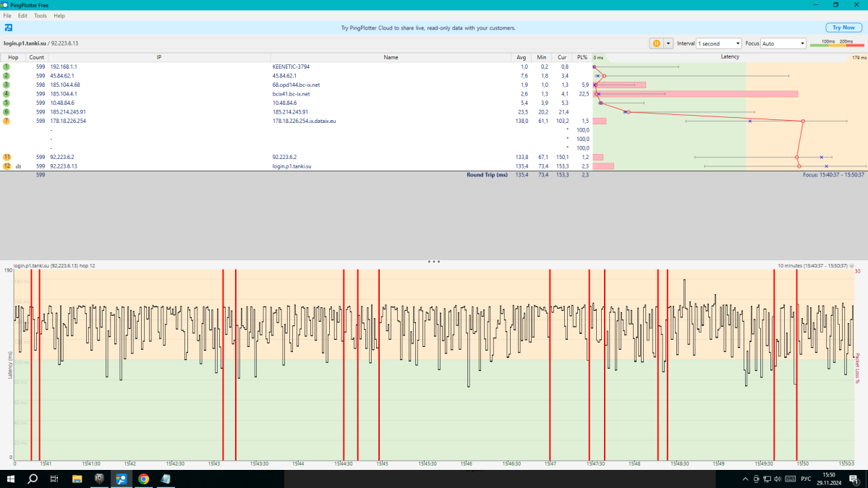Open the File menu
The image size is (868, 488).
click(8, 15)
